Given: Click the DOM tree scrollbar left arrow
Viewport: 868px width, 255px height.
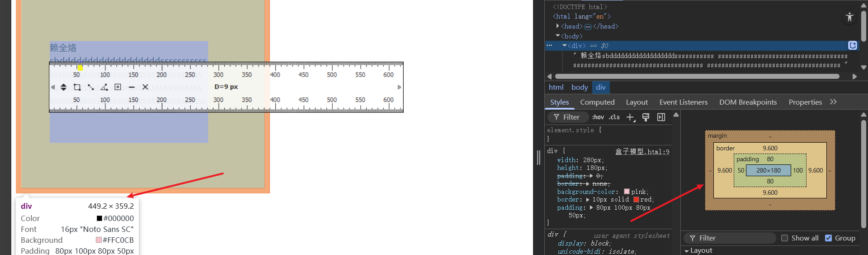Looking at the screenshot, I should coord(549,77).
